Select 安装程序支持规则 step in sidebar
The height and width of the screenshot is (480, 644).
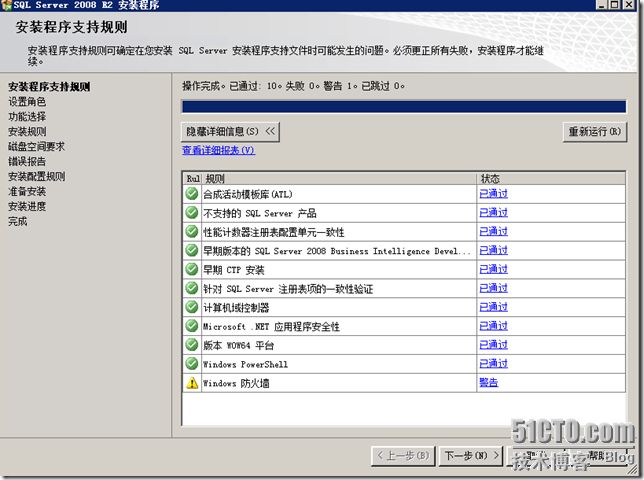[49, 87]
